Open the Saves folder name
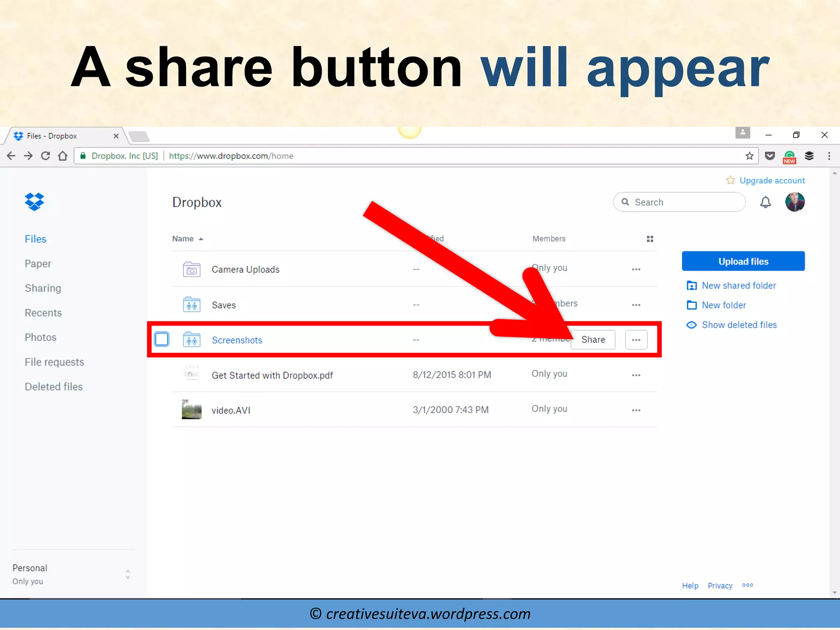 pyautogui.click(x=224, y=305)
